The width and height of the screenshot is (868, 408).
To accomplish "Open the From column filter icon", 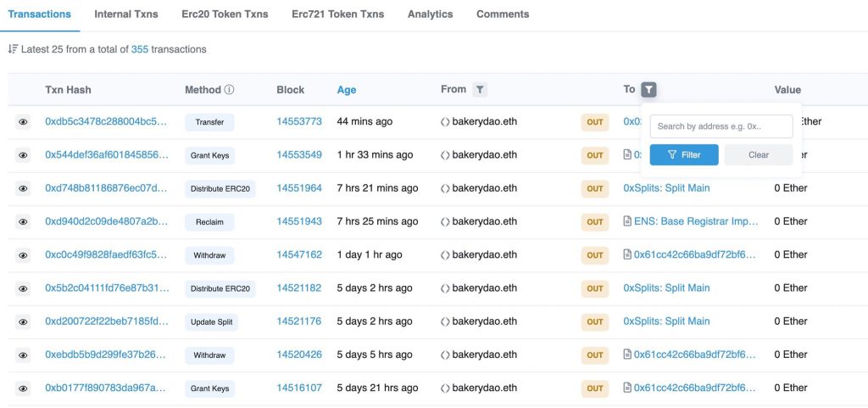I will point(480,90).
